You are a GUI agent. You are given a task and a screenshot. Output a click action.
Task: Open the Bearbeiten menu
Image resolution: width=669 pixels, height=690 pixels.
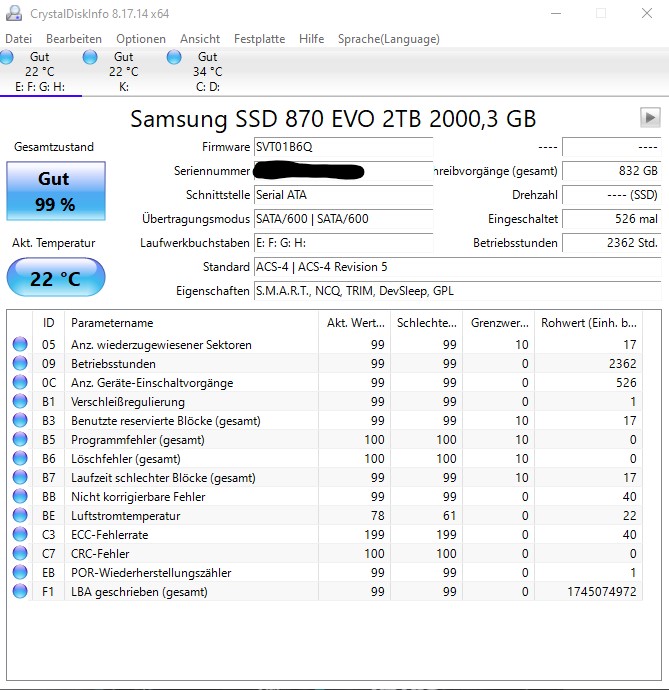pos(74,39)
